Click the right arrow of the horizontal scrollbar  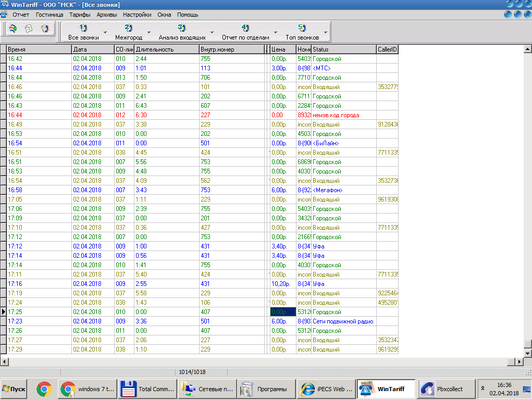click(518, 361)
